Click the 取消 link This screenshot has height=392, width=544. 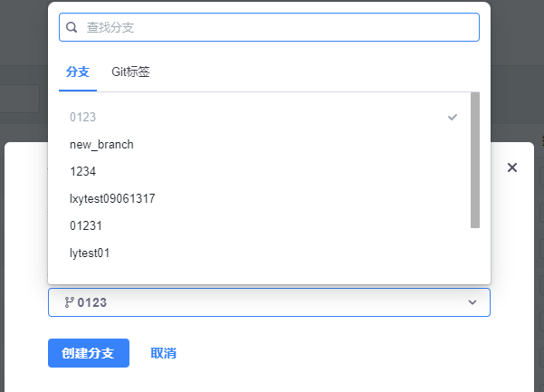163,353
